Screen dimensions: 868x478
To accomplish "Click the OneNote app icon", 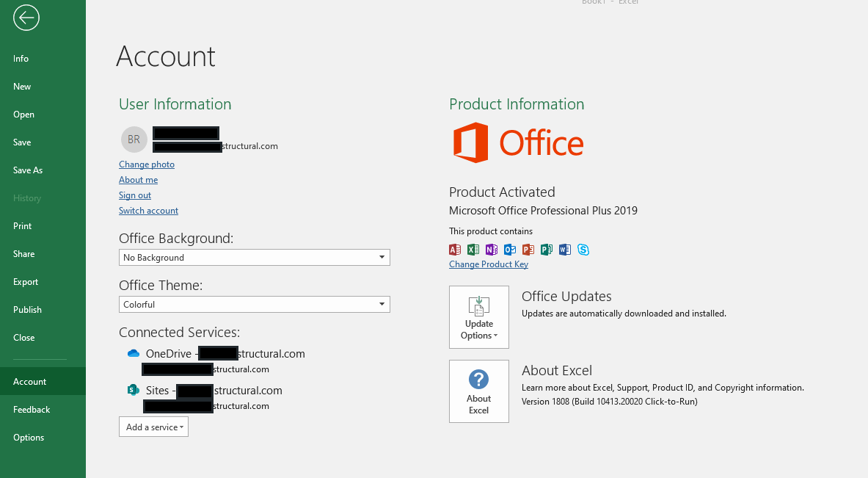I will (492, 249).
